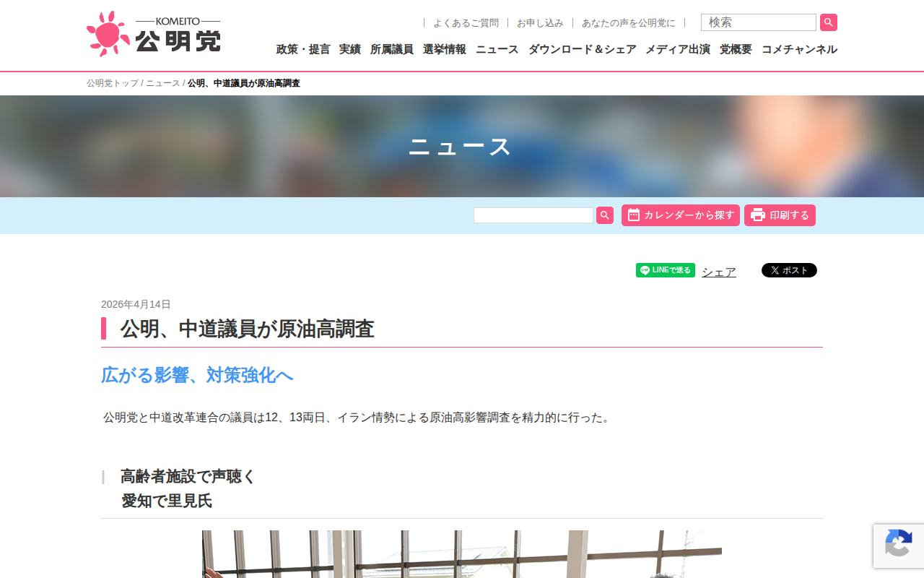
Task: Click the date 2026年4月14日
Action: click(136, 304)
